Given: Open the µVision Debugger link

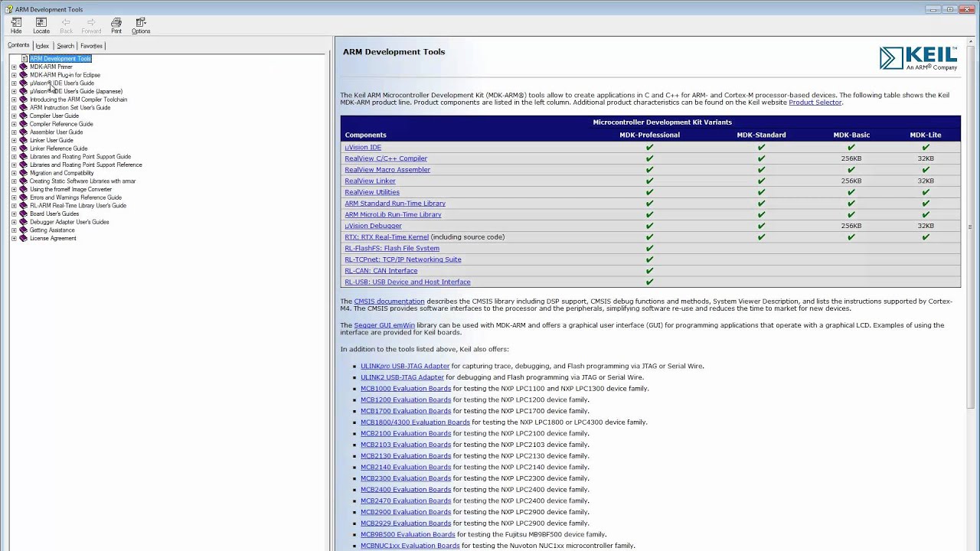Looking at the screenshot, I should (373, 226).
